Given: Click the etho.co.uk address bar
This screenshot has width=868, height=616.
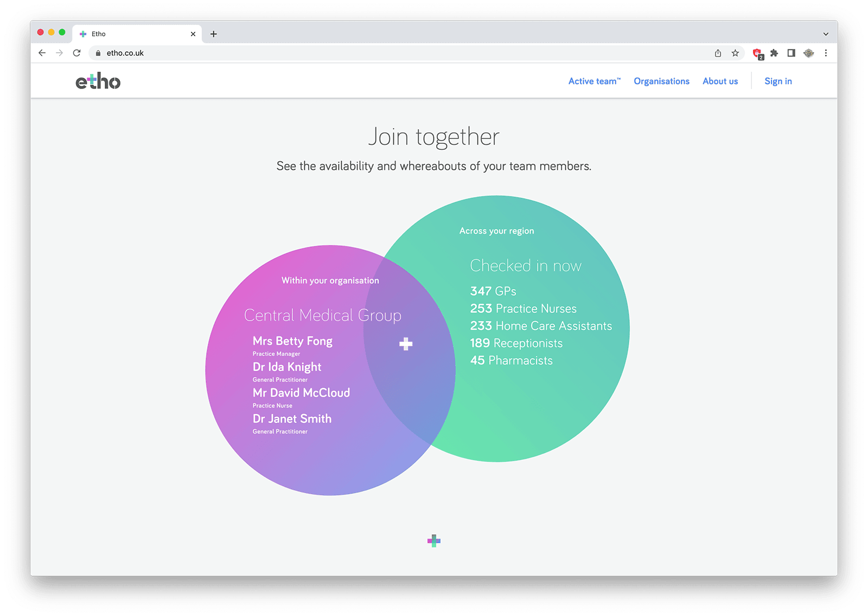Looking at the screenshot, I should coord(380,53).
